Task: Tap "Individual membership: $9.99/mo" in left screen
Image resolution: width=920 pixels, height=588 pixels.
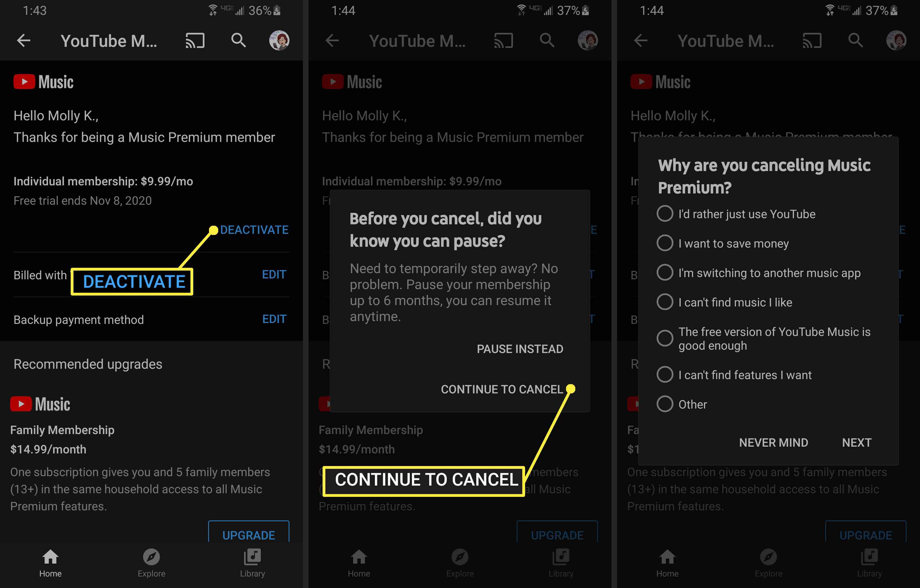Action: [x=103, y=181]
